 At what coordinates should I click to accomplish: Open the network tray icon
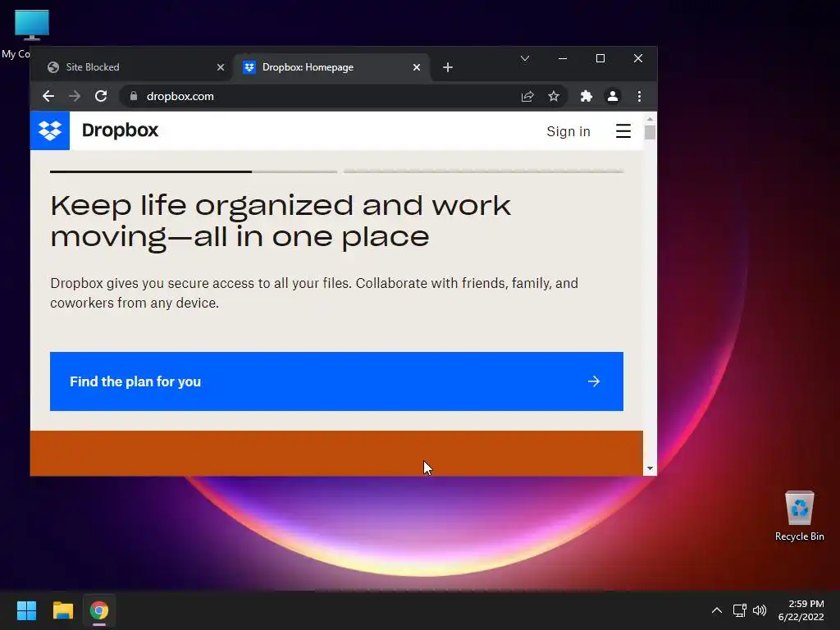(740, 610)
